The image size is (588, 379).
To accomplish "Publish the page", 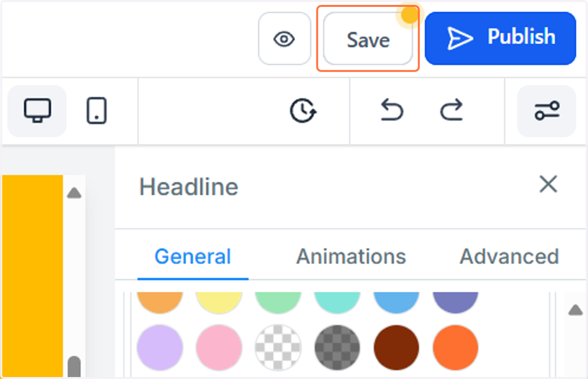I will 500,38.
